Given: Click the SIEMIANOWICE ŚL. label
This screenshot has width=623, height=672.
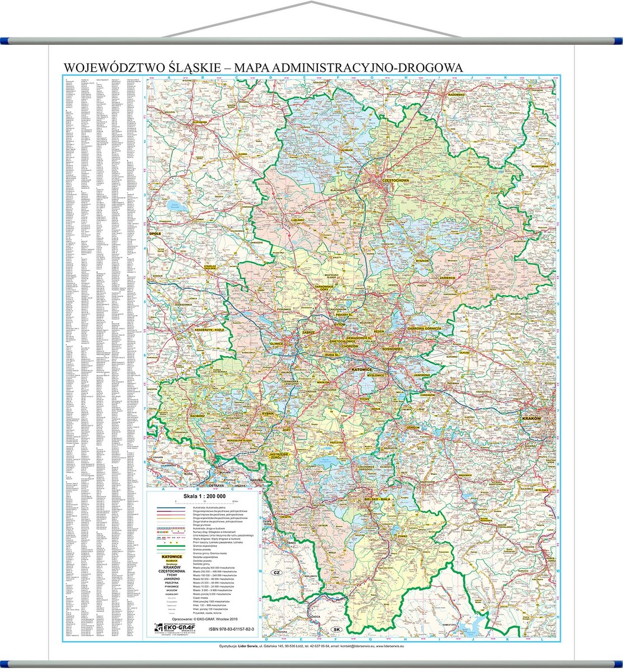Looking at the screenshot, I should click(x=359, y=338).
